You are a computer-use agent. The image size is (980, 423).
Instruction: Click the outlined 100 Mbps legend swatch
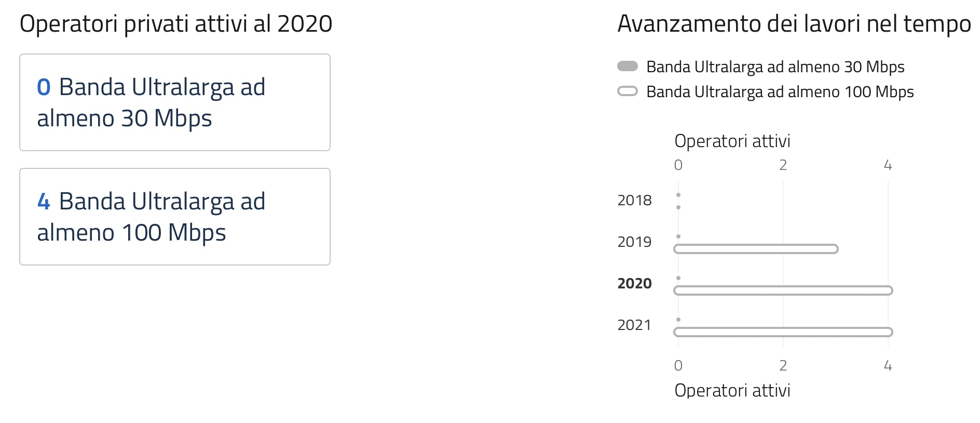point(627,91)
